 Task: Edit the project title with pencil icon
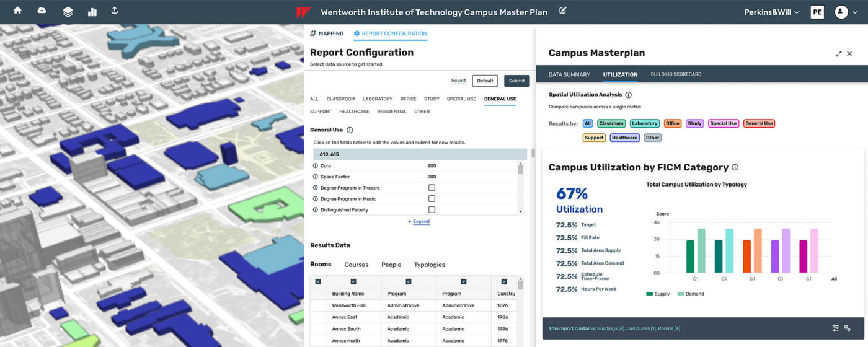563,11
